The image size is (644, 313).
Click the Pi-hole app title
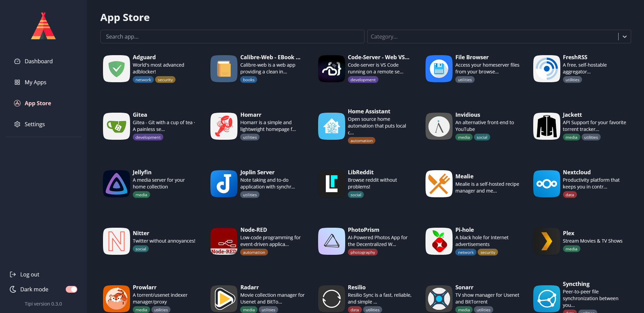pos(464,230)
